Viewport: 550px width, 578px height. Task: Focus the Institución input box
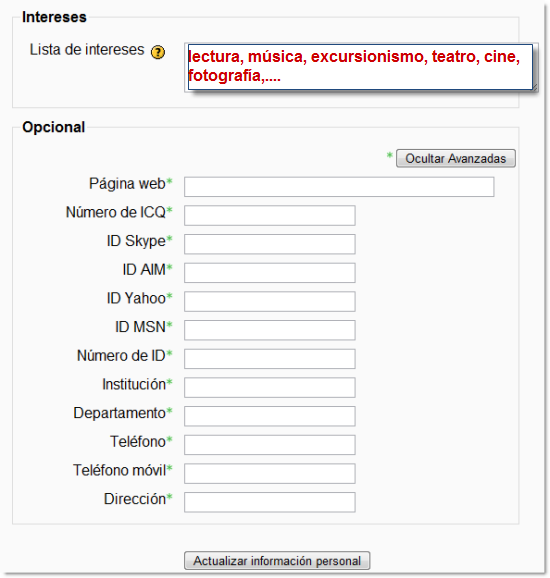pos(270,388)
